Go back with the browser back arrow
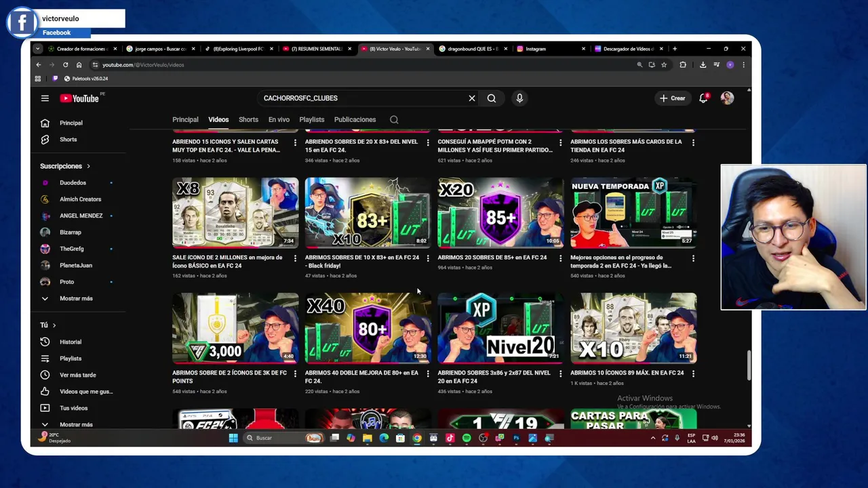This screenshot has width=868, height=488. point(39,65)
